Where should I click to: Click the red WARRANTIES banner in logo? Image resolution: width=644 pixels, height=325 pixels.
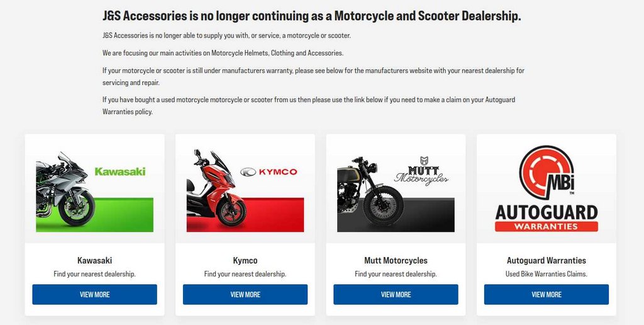[547, 227]
